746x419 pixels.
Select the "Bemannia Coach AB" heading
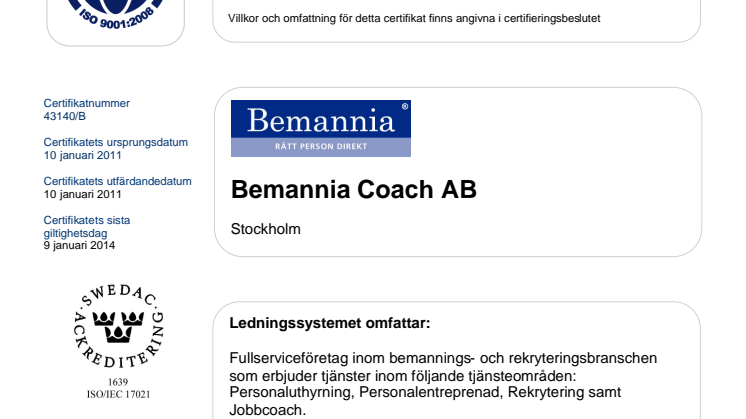(x=354, y=189)
